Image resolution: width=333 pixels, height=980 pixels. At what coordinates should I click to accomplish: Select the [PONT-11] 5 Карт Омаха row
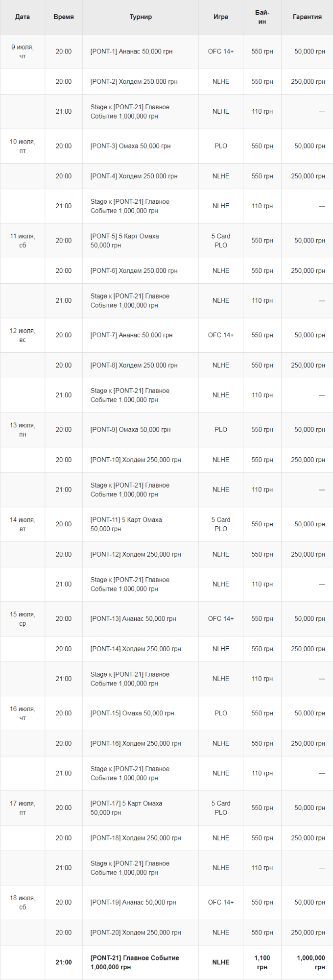pyautogui.click(x=166, y=524)
